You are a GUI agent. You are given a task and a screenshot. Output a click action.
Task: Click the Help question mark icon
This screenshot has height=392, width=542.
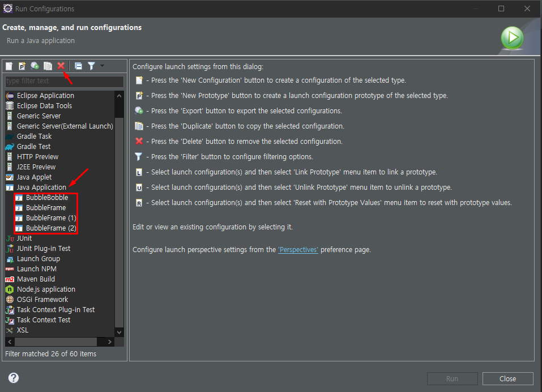tap(14, 378)
